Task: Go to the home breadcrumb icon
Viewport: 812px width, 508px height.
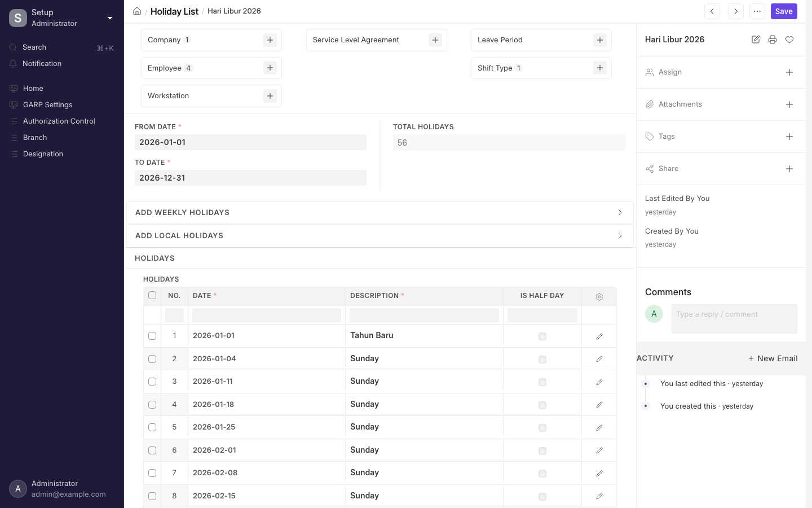Action: click(137, 11)
